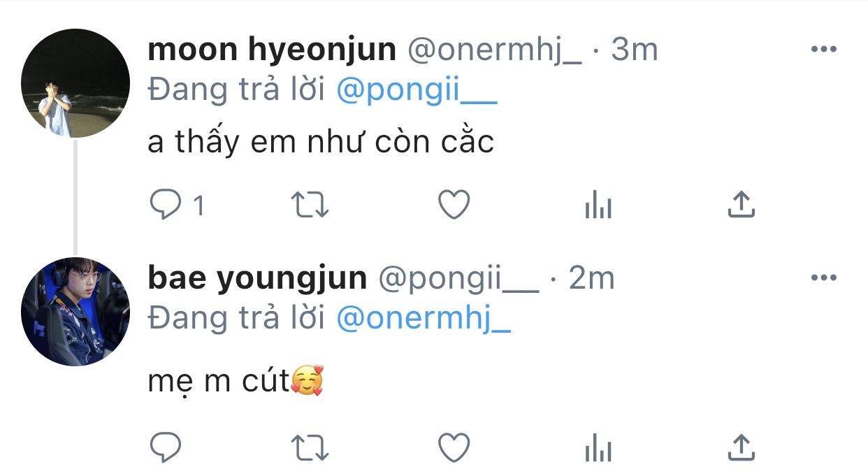Share bae youngjun's tweet
The height and width of the screenshot is (476, 868).
tap(741, 446)
